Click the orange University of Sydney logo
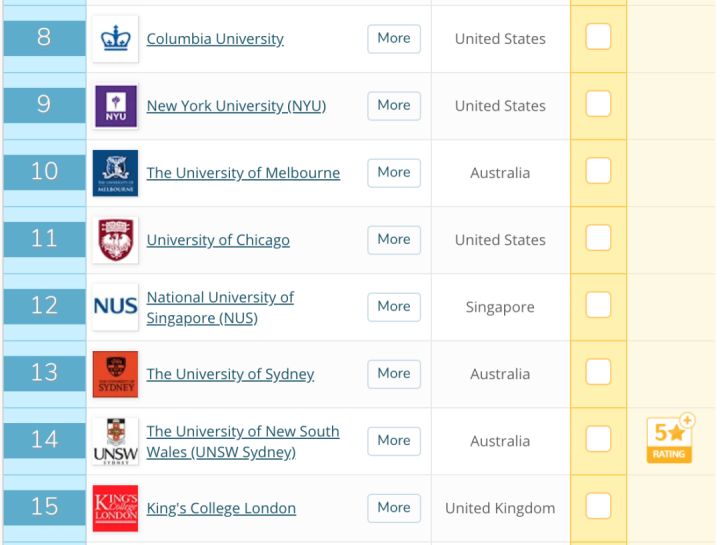 point(115,374)
